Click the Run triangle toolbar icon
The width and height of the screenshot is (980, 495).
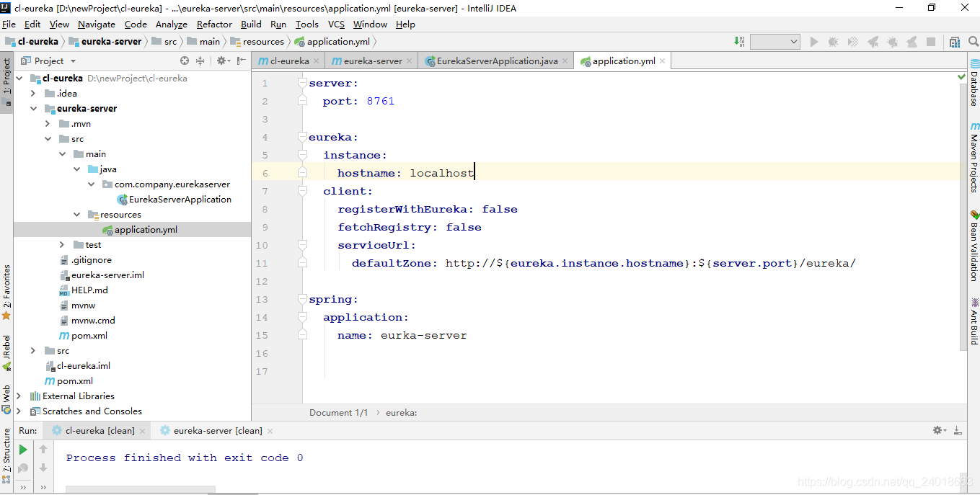click(x=814, y=42)
